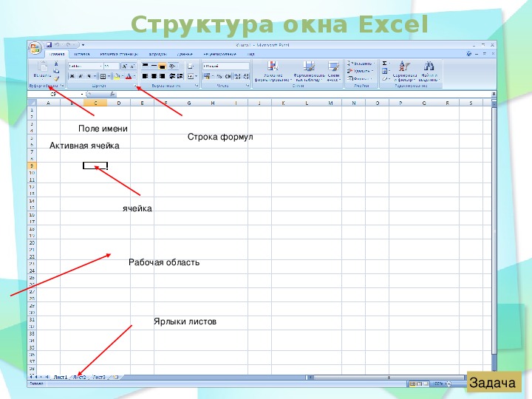Switch to the Формулы ribbon tab
Image resolution: width=532 pixels, height=399 pixels.
pos(158,54)
